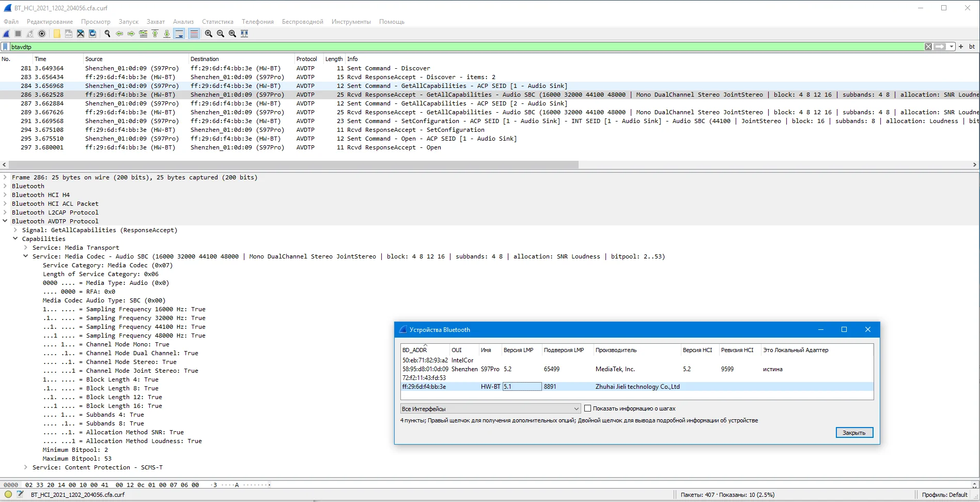Select the 'Maximum Bitpool: 53' tree line
980x502 pixels.
tap(77, 459)
